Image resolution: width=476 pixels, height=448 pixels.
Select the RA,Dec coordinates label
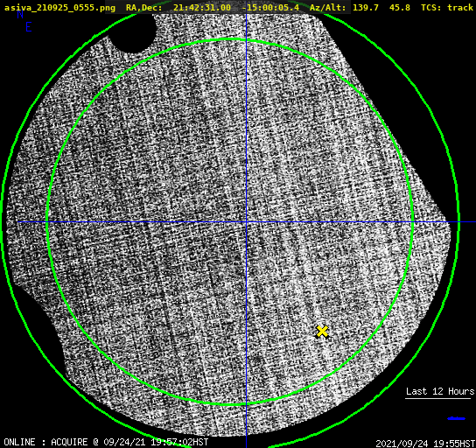(143, 7)
